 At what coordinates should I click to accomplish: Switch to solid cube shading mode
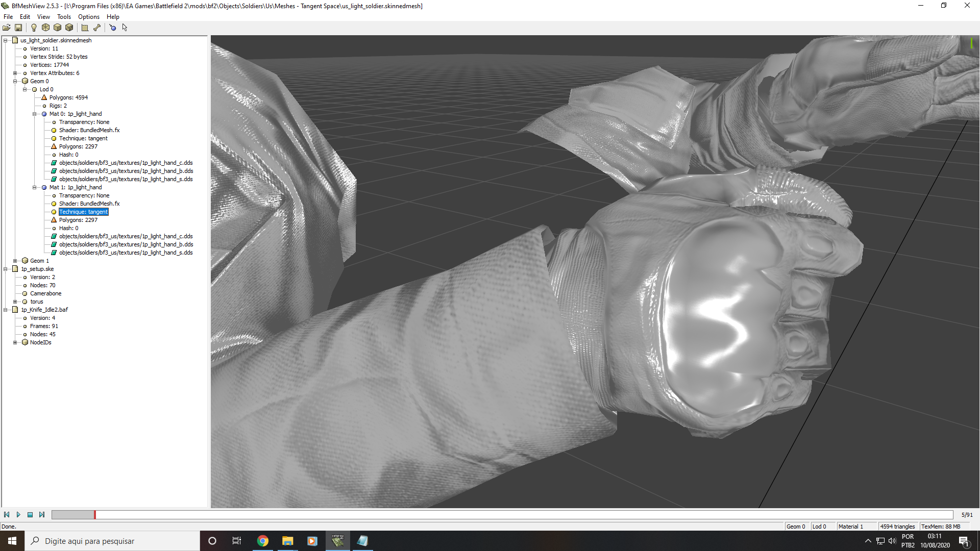(57, 28)
